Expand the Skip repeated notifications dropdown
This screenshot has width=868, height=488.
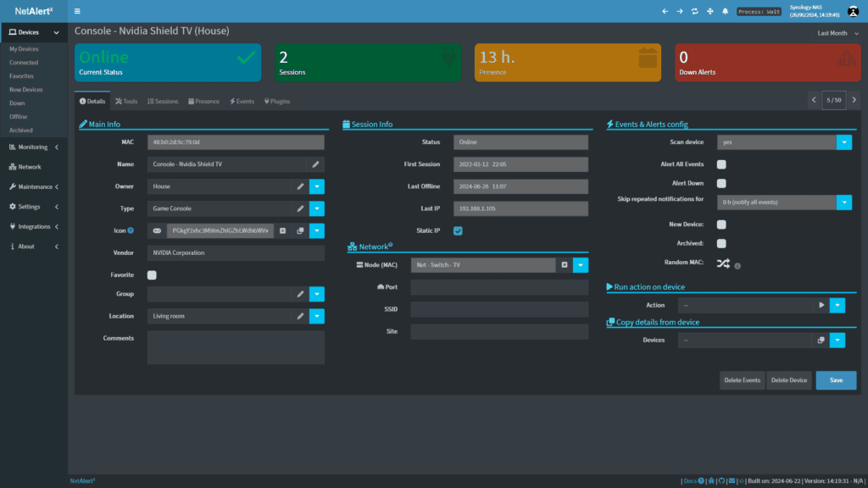tap(843, 202)
